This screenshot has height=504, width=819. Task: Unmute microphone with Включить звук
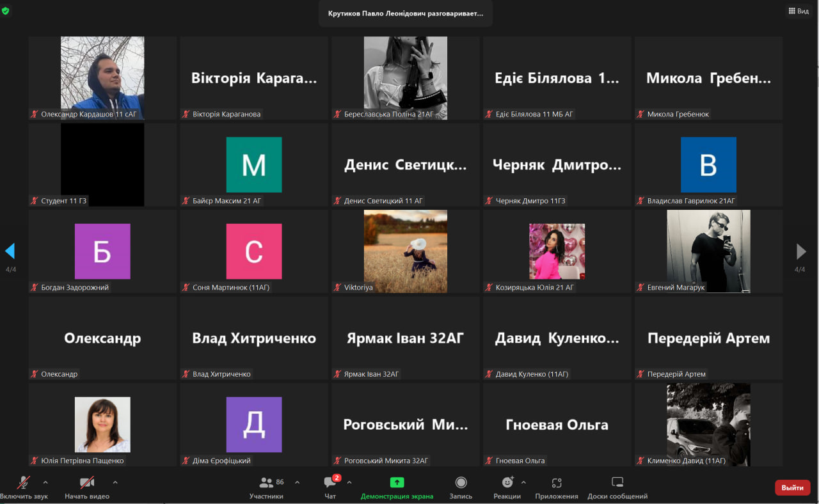pos(24,487)
